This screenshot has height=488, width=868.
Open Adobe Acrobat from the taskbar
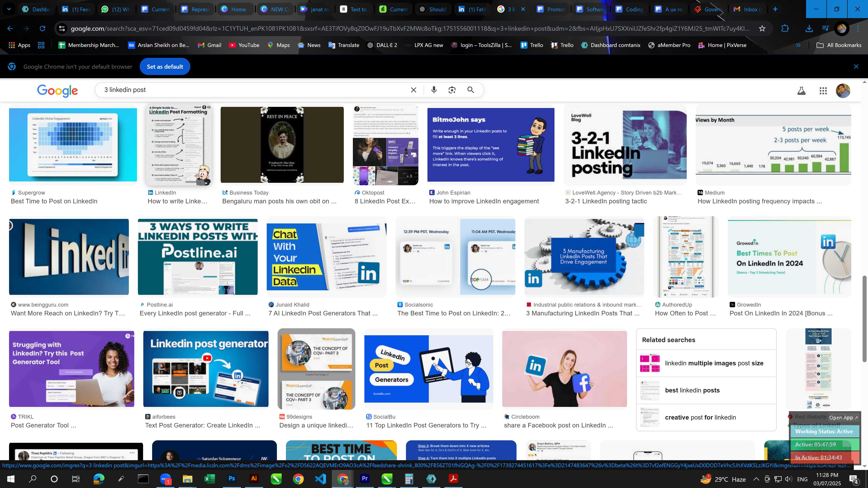click(453, 479)
